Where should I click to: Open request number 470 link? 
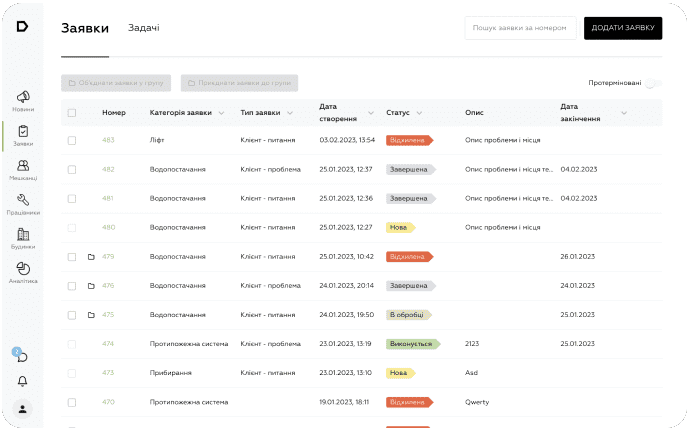(108, 402)
